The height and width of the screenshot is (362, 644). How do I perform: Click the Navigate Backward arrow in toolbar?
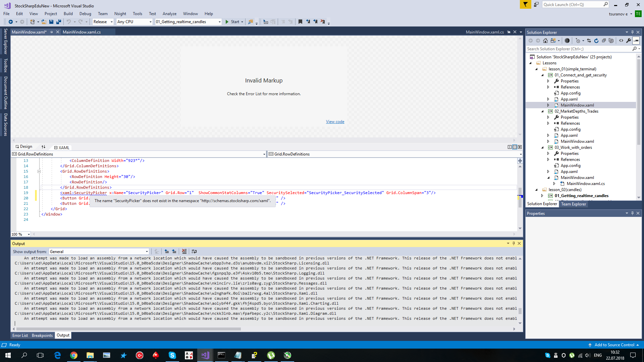(11, 22)
